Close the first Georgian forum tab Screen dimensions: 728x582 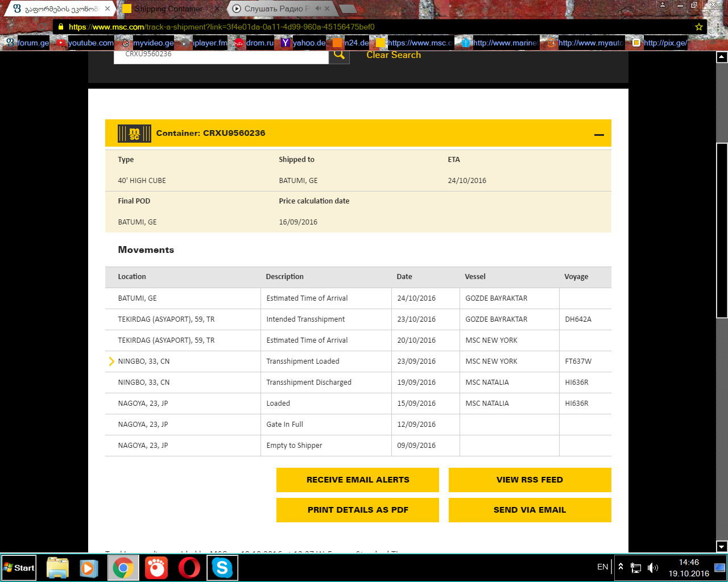pyautogui.click(x=107, y=9)
